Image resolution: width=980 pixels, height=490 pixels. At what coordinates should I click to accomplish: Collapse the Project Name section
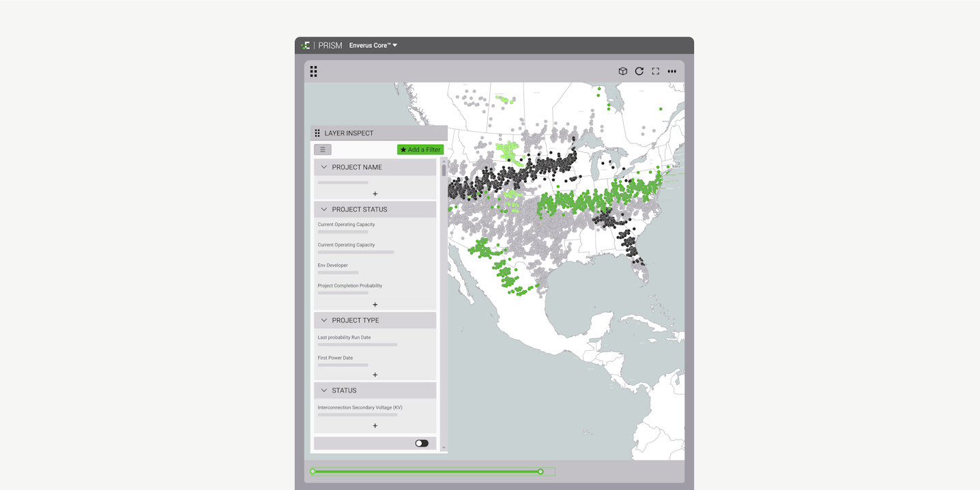point(324,167)
